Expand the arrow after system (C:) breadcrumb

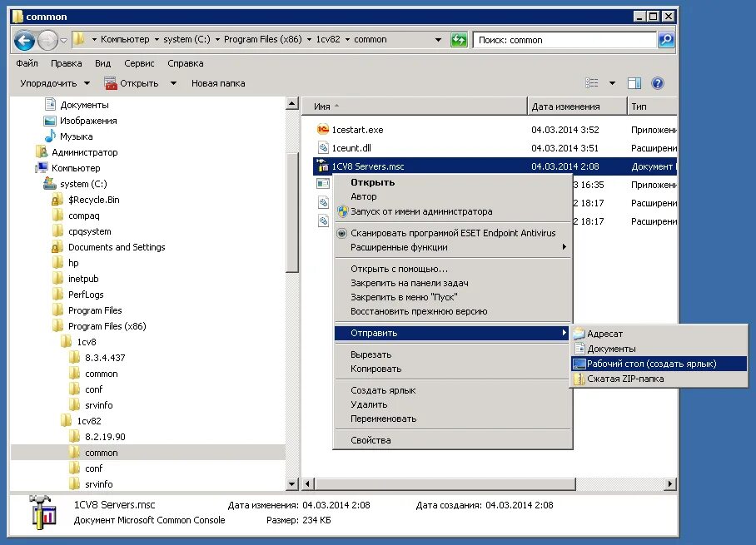tap(217, 39)
